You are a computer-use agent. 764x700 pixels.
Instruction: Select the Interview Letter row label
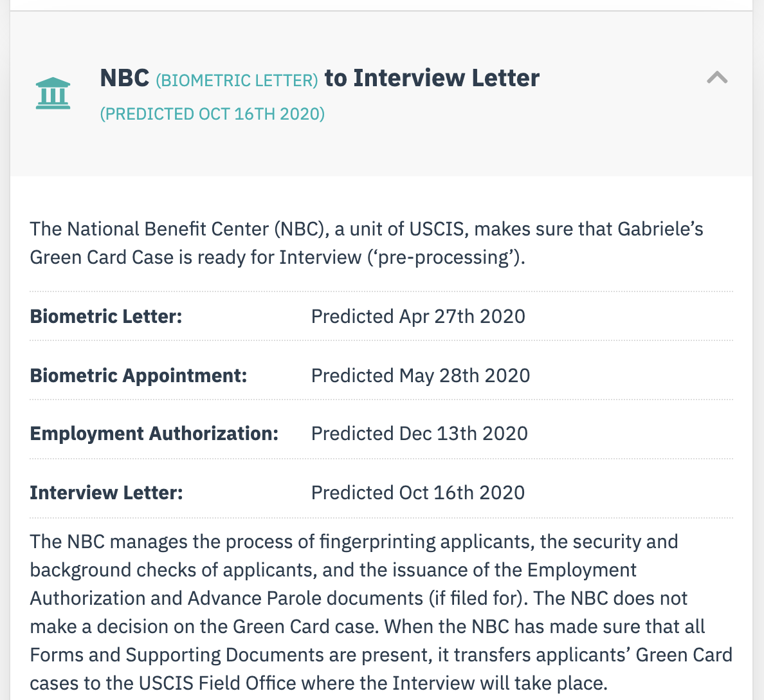point(106,492)
